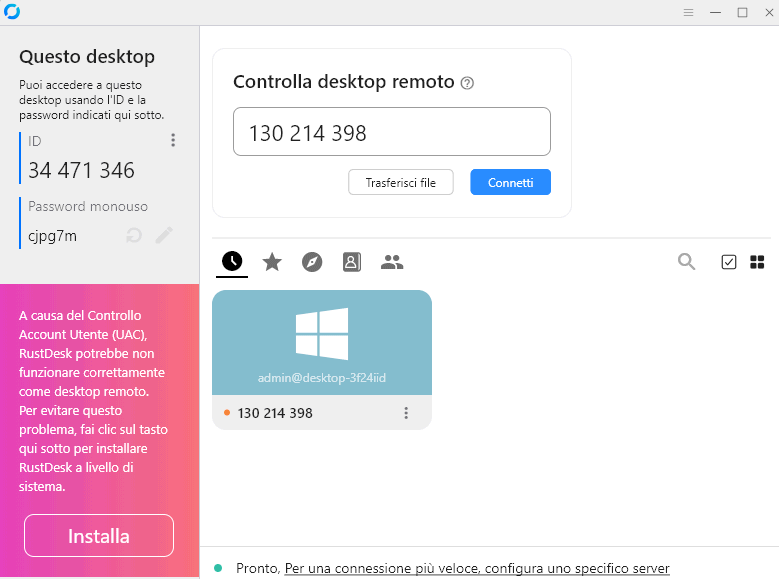Open the address book tab
779x579 pixels.
(x=352, y=262)
